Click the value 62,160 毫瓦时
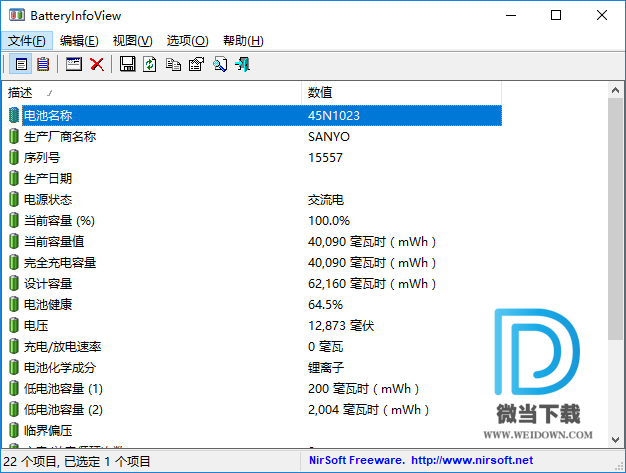 [372, 284]
